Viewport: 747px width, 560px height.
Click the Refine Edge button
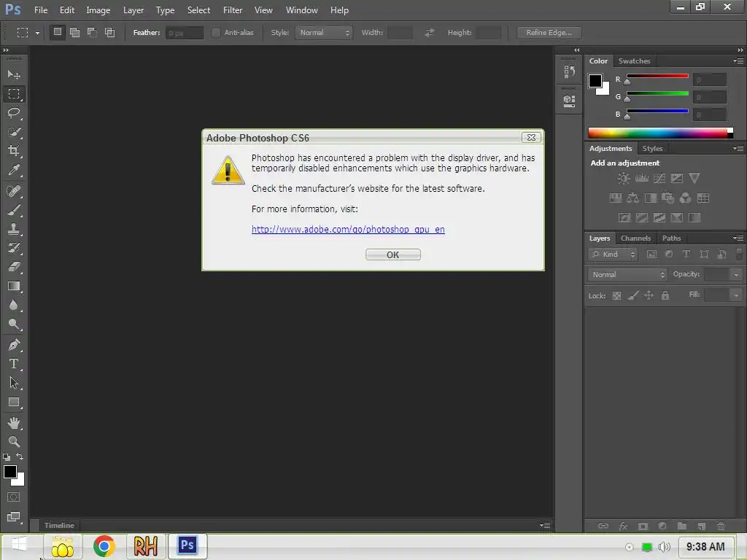tap(549, 32)
